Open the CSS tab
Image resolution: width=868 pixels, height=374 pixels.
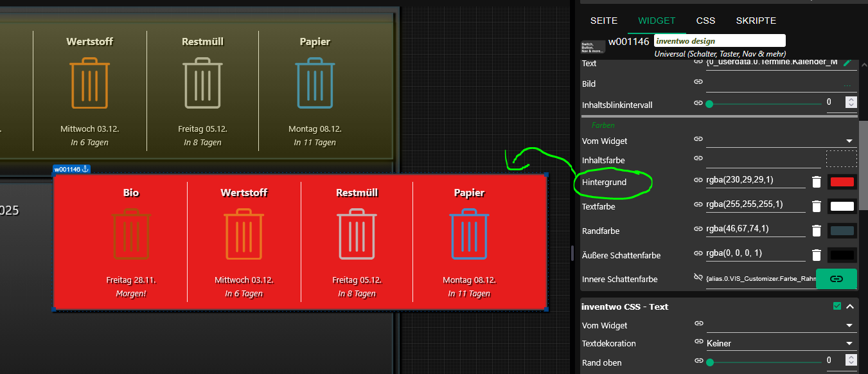pos(705,21)
